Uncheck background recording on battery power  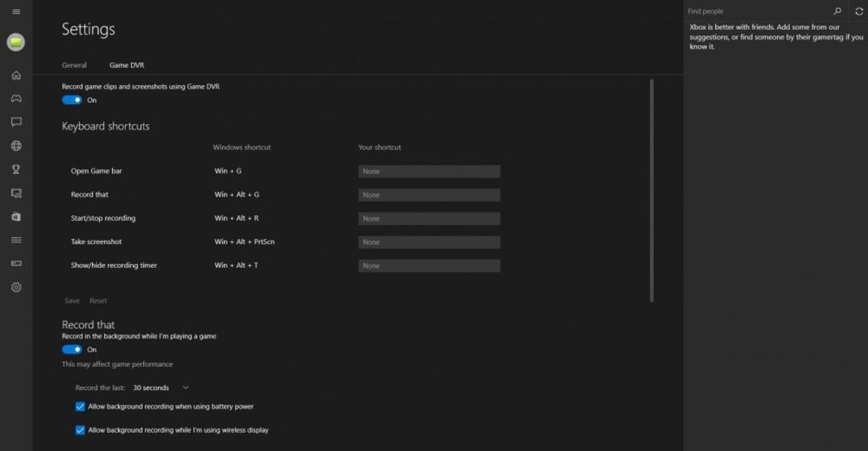(80, 406)
